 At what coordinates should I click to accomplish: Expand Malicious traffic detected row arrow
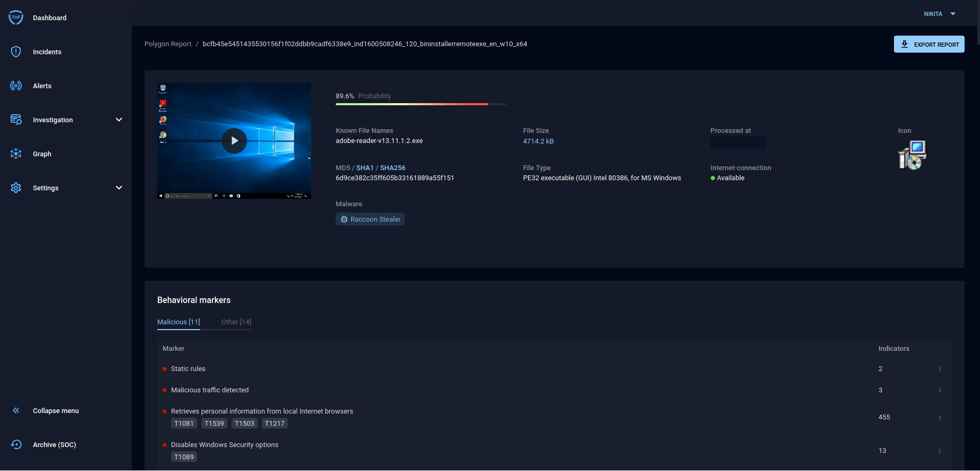click(940, 390)
